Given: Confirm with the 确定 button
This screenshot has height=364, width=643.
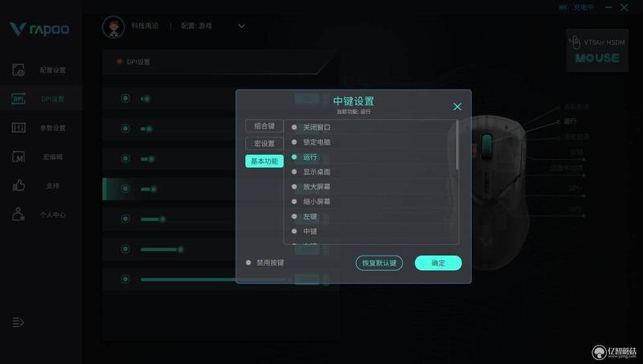Looking at the screenshot, I should click(x=438, y=264).
